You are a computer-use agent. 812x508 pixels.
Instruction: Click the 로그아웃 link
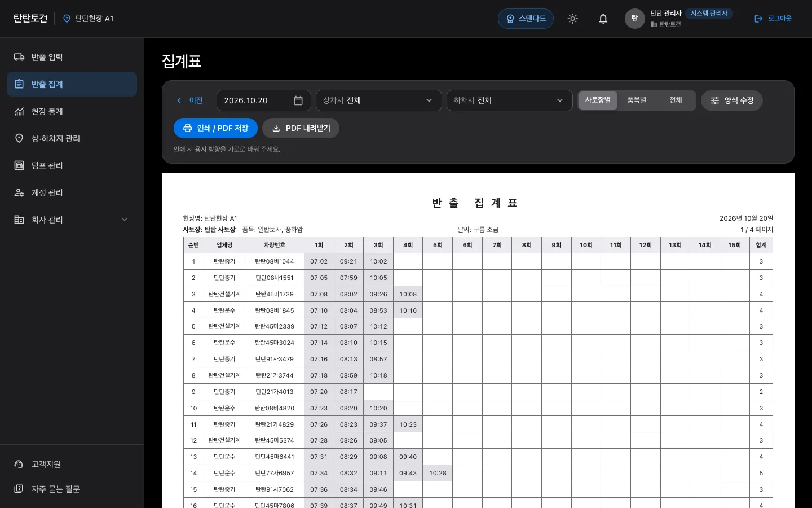(773, 19)
